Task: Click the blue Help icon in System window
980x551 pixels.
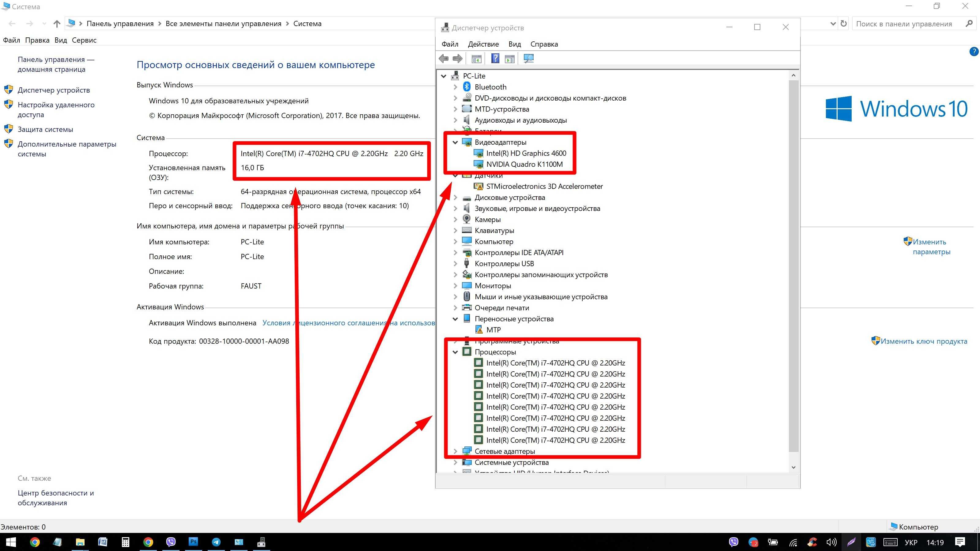Action: click(x=974, y=52)
